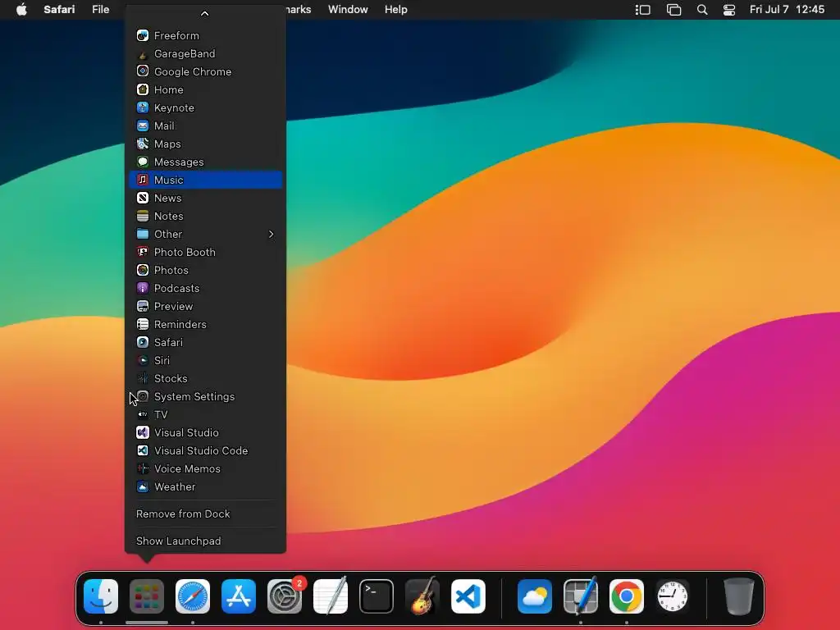This screenshot has width=840, height=630.
Task: Launch Weather from the menu
Action: tap(205, 486)
